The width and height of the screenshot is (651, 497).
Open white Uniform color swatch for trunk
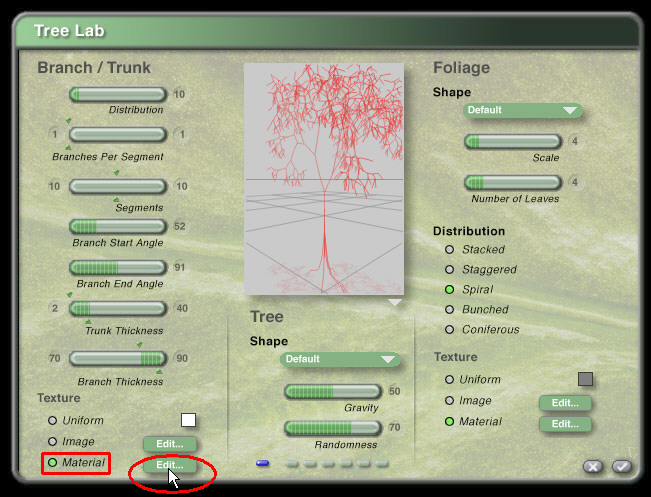(x=188, y=420)
